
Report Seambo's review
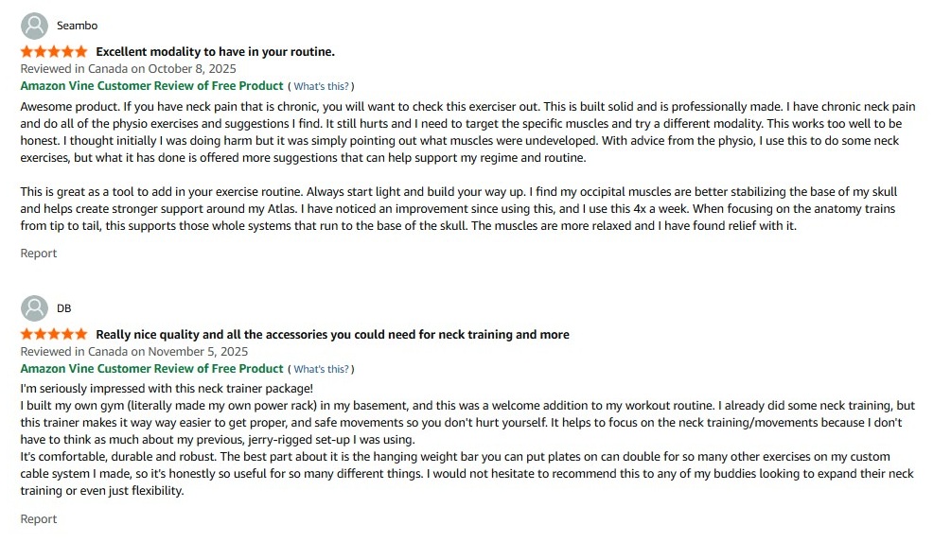(x=39, y=254)
